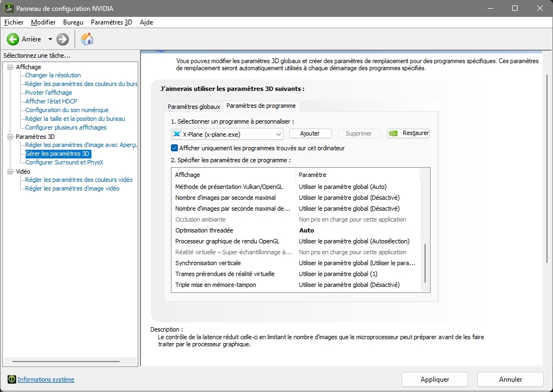Click the greyed Occlusion ambiante row
The image size is (553, 392).
point(296,219)
